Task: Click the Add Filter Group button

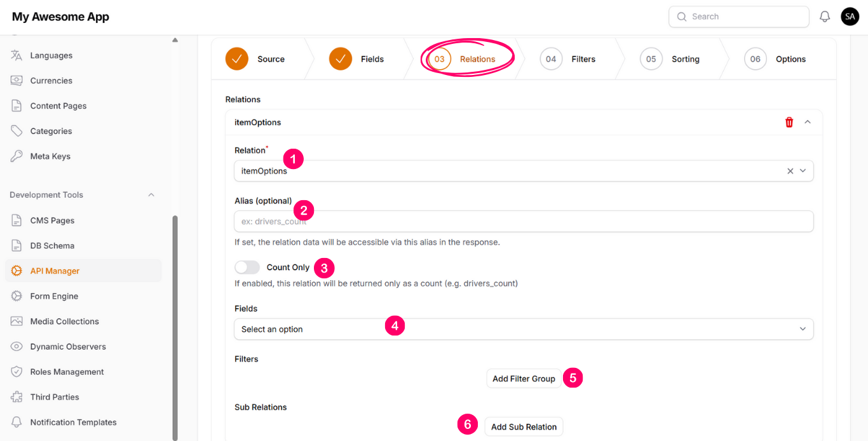Action: pyautogui.click(x=524, y=379)
